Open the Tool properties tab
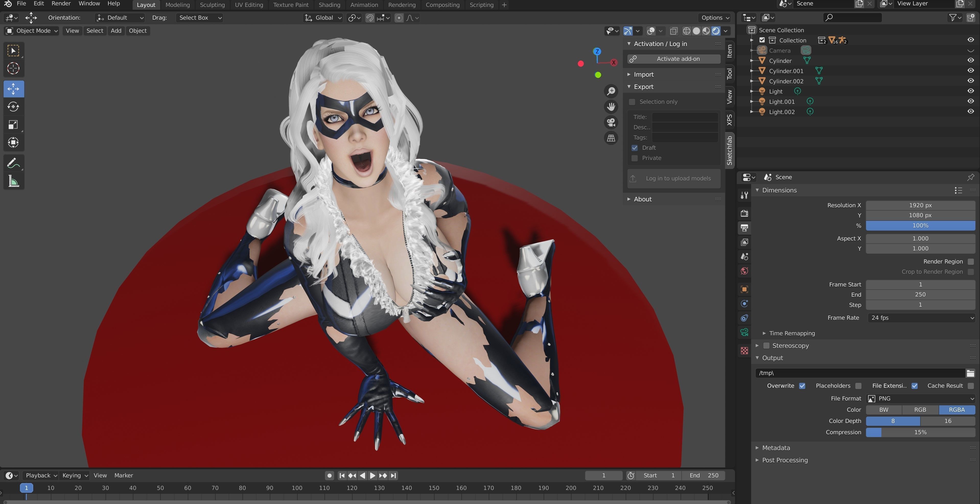This screenshot has height=504, width=980. click(744, 195)
